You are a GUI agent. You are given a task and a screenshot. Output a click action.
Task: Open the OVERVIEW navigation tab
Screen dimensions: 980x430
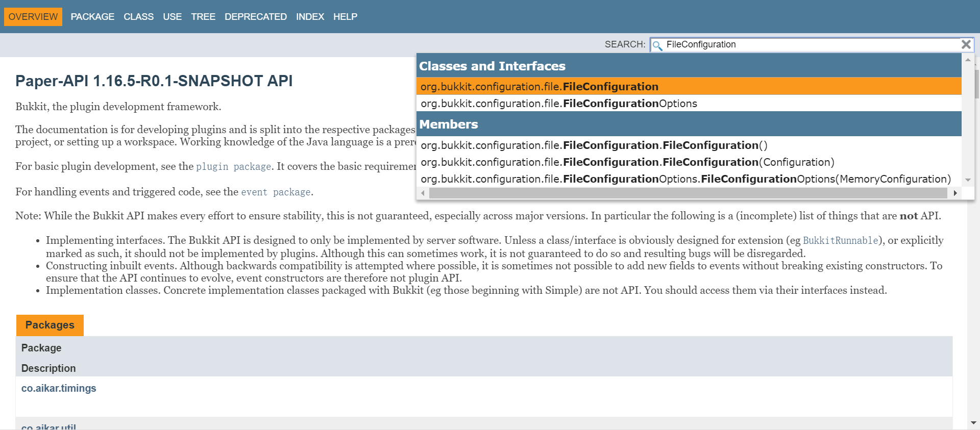(x=33, y=17)
